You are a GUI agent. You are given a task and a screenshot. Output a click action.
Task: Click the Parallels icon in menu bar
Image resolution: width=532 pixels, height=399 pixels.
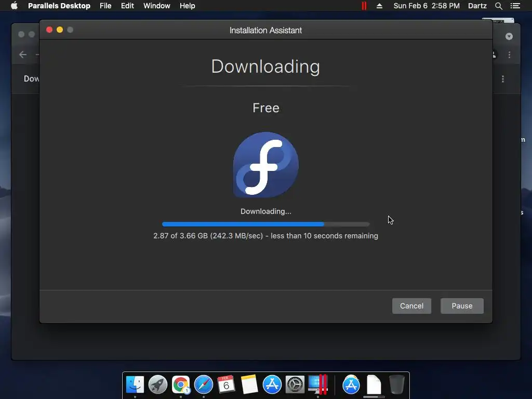(364, 6)
